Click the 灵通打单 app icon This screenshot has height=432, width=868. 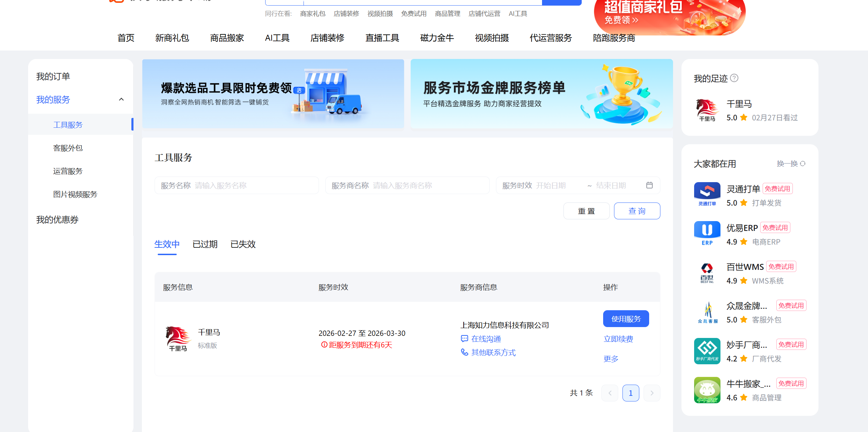[707, 194]
